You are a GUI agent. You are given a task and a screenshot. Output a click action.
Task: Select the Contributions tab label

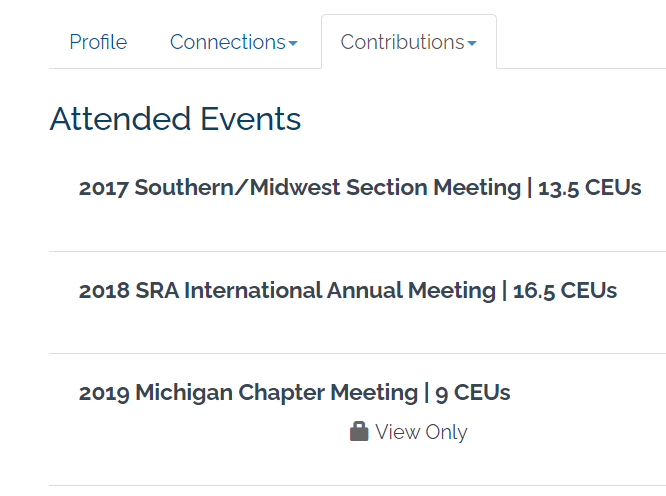(x=402, y=42)
